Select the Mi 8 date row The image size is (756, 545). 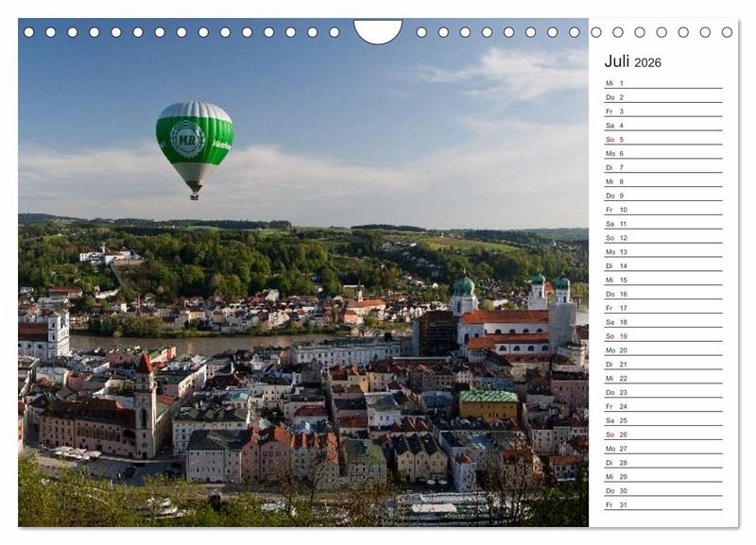tap(663, 181)
